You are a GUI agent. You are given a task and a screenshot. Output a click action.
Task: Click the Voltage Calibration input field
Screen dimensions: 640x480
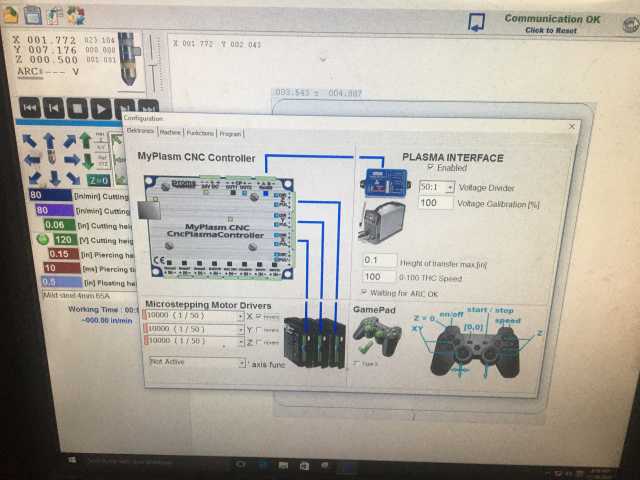coord(435,203)
